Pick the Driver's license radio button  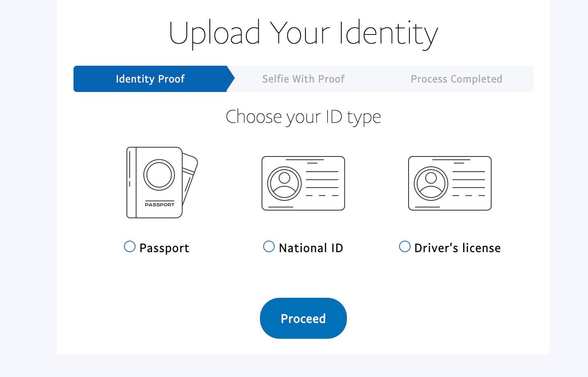coord(405,246)
